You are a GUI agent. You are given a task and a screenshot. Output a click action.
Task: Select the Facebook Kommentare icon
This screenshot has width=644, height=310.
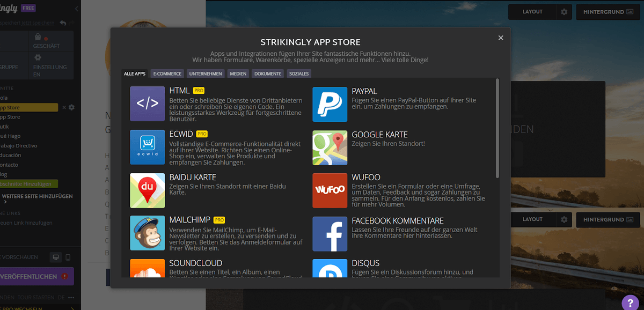(x=330, y=233)
